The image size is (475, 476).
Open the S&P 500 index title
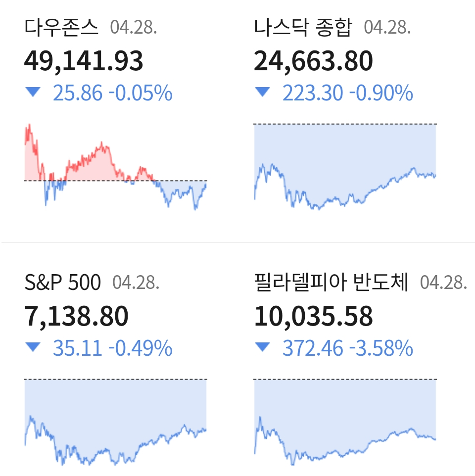(63, 283)
